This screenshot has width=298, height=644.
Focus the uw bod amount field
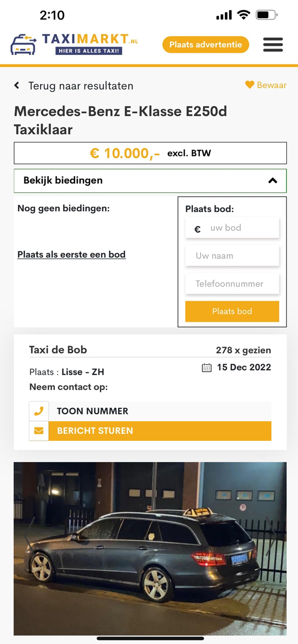coord(232,228)
